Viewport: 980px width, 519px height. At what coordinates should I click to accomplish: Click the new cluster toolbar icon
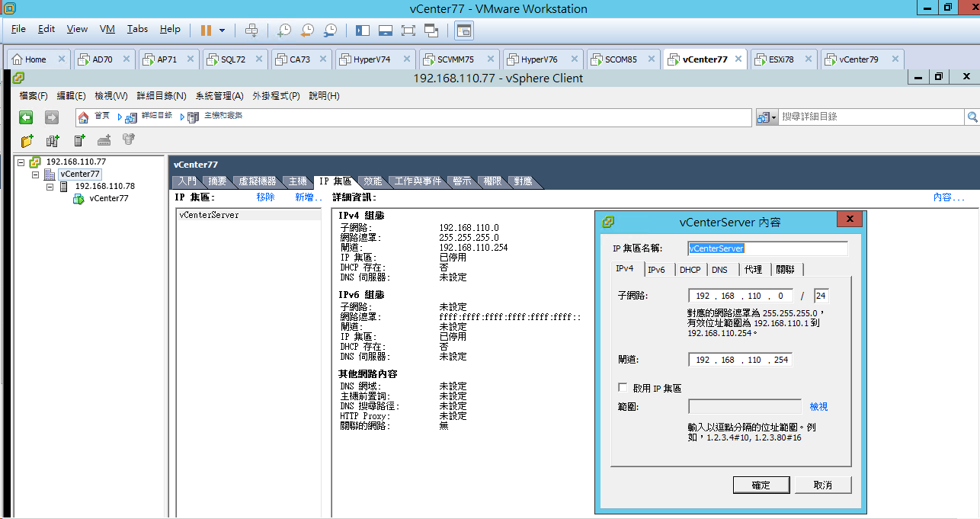click(53, 140)
